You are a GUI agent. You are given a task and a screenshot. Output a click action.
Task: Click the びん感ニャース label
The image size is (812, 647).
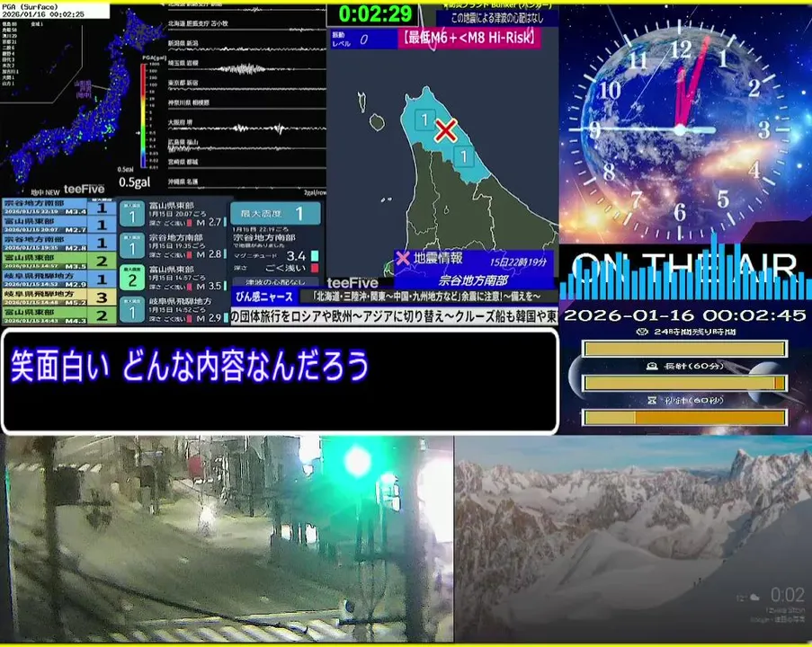(264, 297)
